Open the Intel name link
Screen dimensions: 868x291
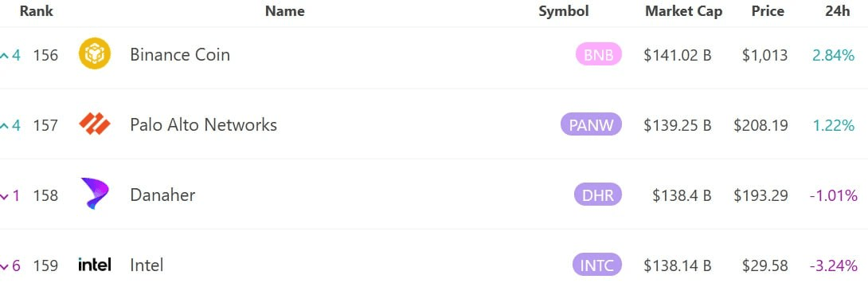point(147,265)
